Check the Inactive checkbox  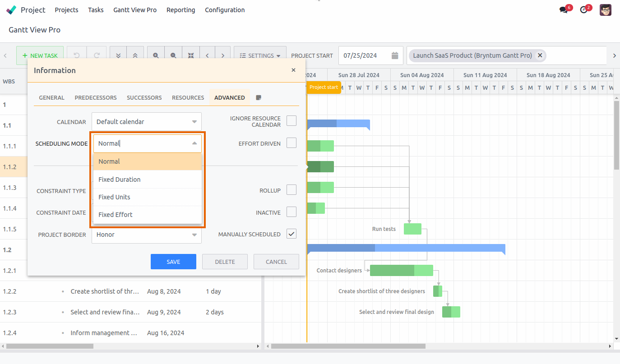[291, 212]
